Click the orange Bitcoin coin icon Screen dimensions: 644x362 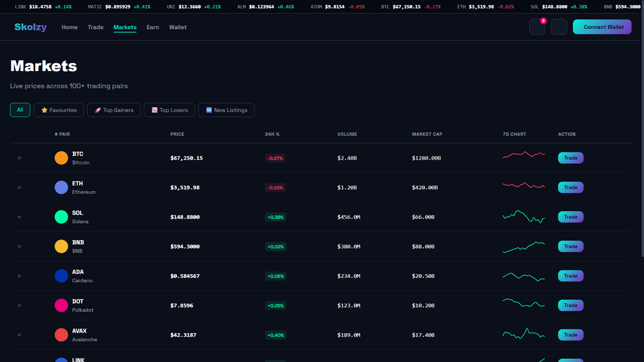point(61,158)
